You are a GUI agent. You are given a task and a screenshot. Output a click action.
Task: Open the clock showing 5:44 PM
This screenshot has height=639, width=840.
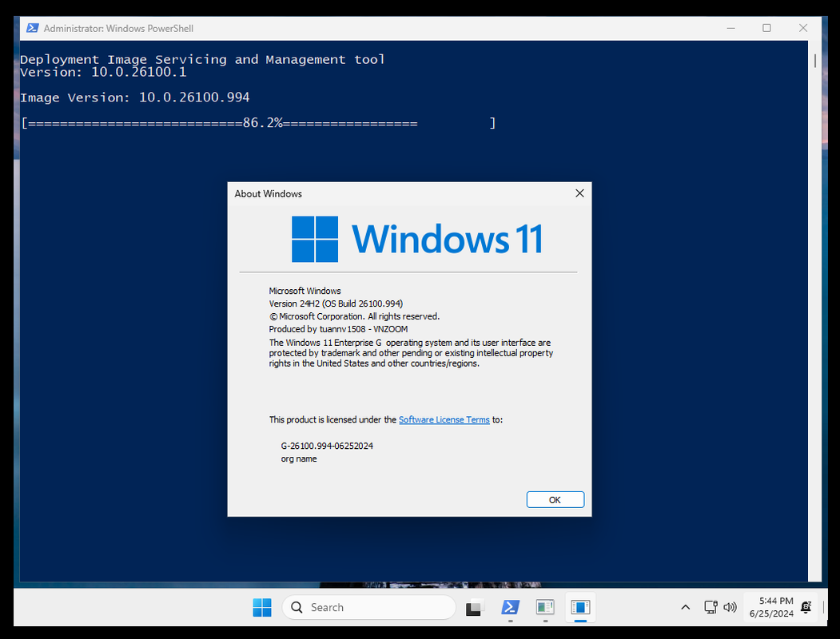click(776, 601)
